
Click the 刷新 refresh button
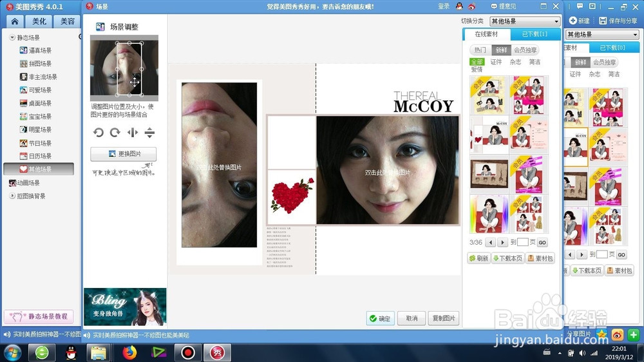479,258
